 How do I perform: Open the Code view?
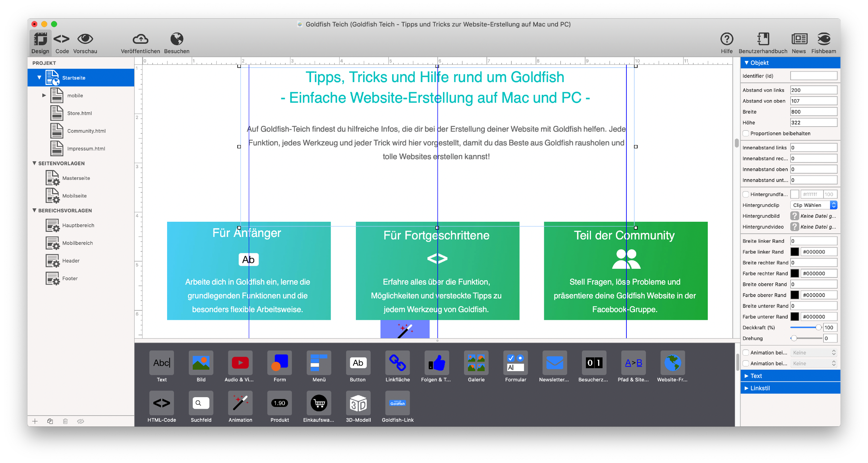[x=62, y=43]
